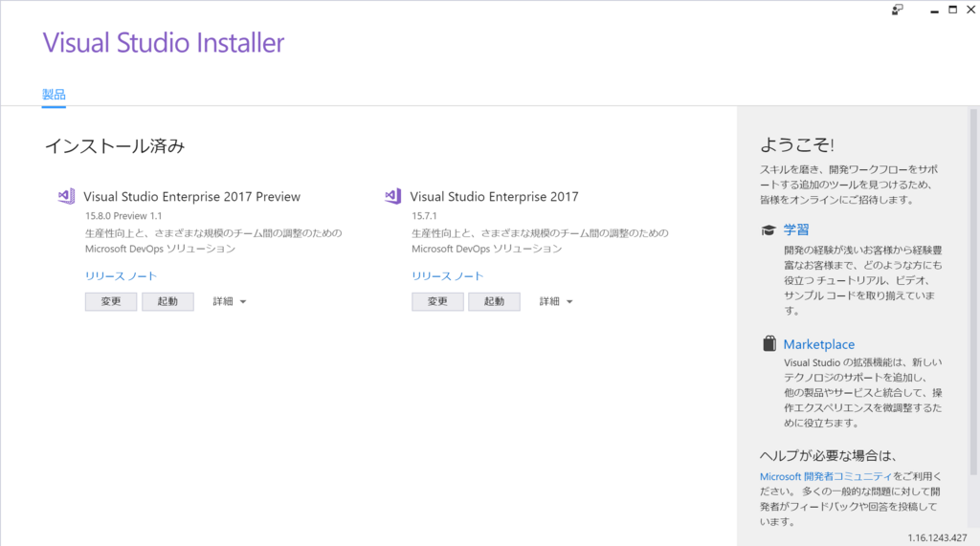The height and width of the screenshot is (546, 980).
Task: Click the welcome panel vertical scrollbar
Action: [x=973, y=292]
